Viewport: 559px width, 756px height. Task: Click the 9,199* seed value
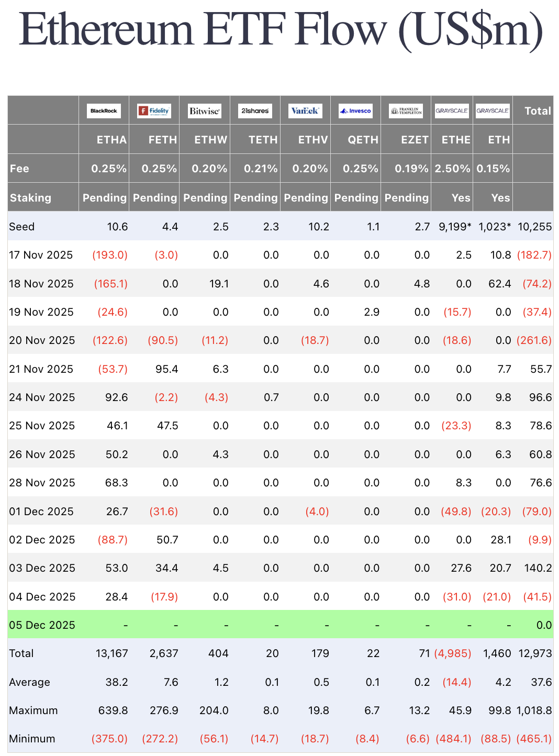[455, 227]
